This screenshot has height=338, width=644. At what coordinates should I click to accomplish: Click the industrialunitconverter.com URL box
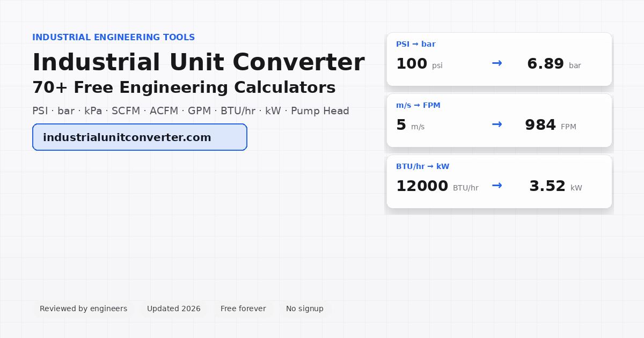(140, 137)
